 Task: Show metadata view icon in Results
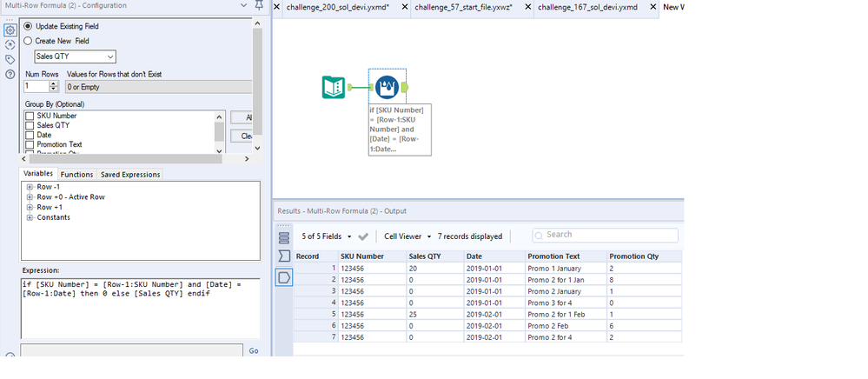(x=284, y=256)
